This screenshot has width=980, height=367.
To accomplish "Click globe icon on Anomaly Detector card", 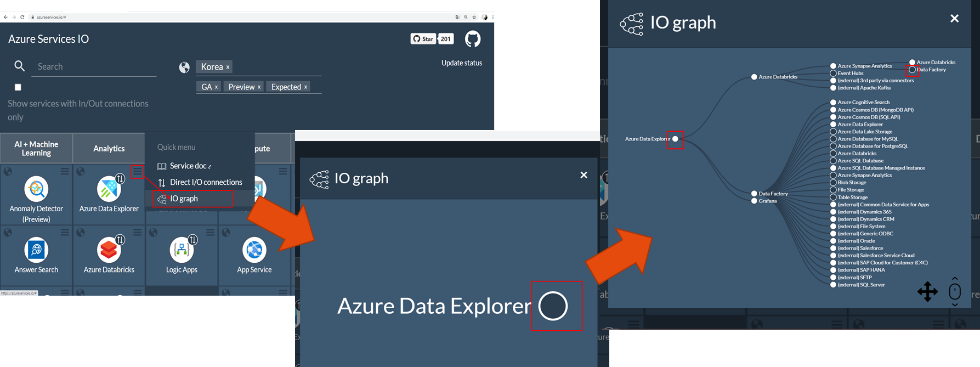I will (x=8, y=172).
